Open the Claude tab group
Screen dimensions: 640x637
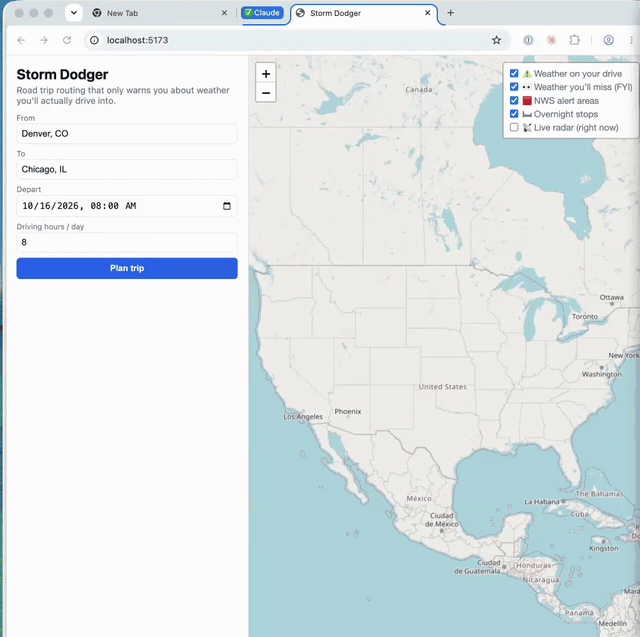262,13
